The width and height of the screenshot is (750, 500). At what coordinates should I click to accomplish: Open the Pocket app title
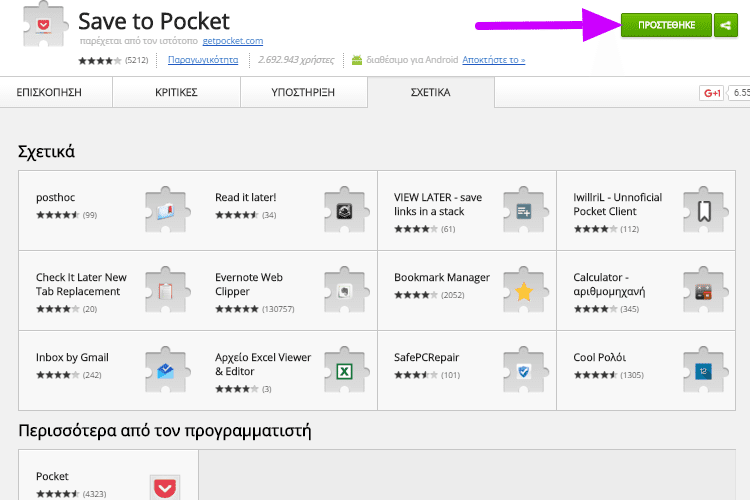click(52, 477)
